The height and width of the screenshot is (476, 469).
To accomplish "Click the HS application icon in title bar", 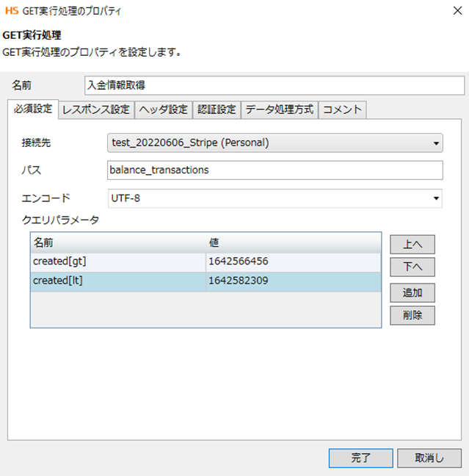I will click(12, 11).
